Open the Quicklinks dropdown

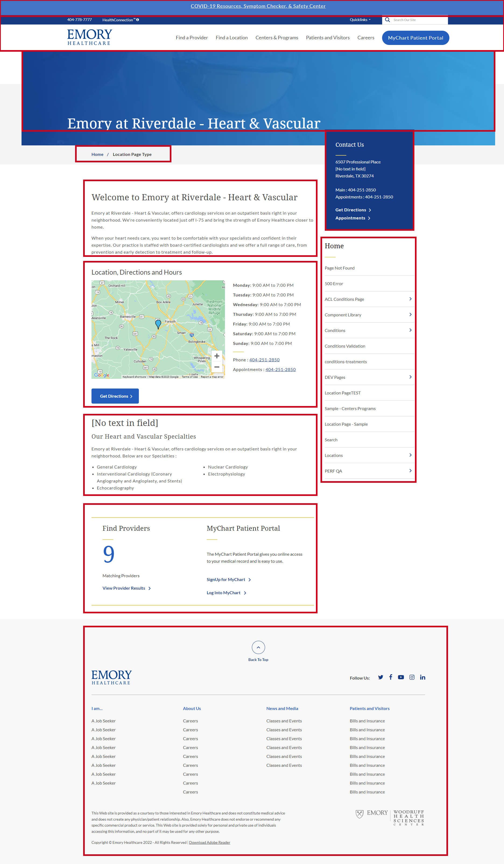point(360,20)
